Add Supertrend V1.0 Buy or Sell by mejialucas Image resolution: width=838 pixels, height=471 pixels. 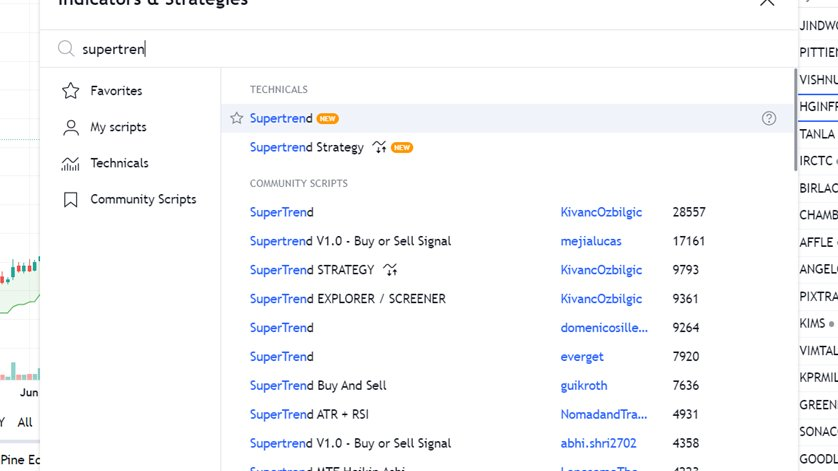click(x=351, y=241)
